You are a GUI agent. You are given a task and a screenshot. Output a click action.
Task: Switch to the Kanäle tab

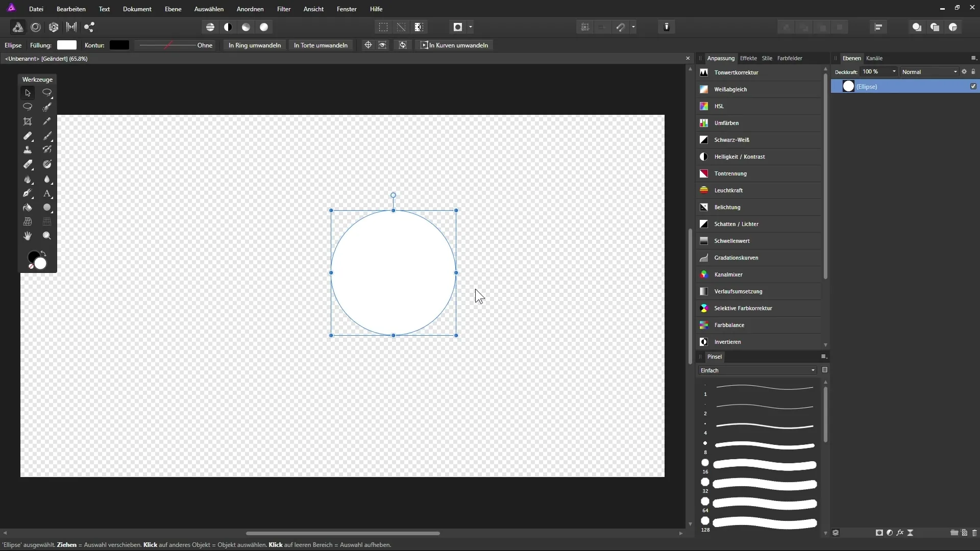pyautogui.click(x=874, y=58)
